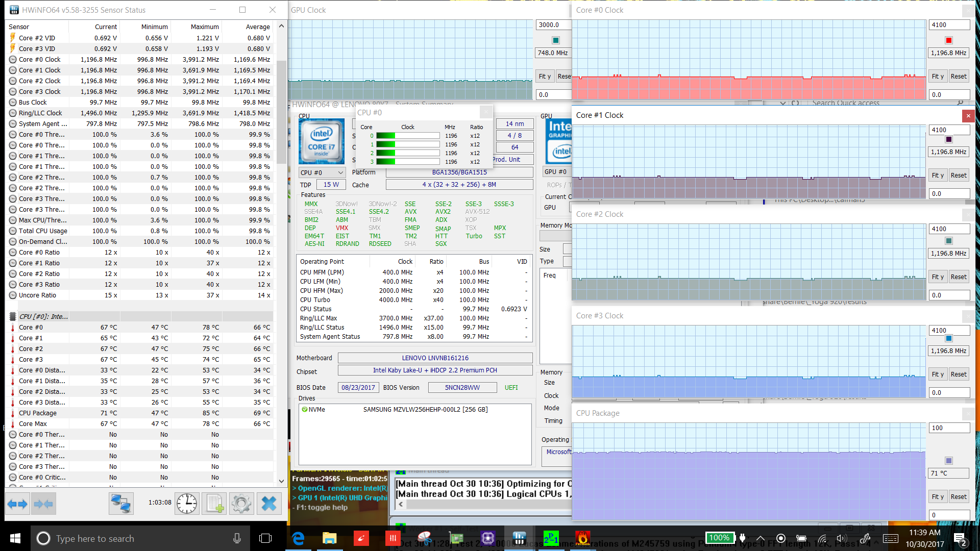Close sensors with the blue X icon

(x=268, y=504)
